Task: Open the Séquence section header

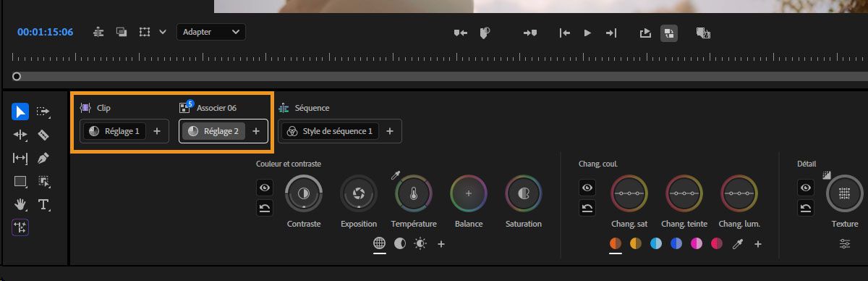Action: coord(304,108)
